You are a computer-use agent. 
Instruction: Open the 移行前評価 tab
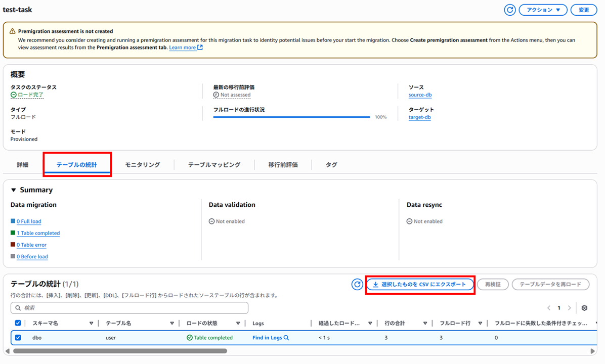click(283, 165)
